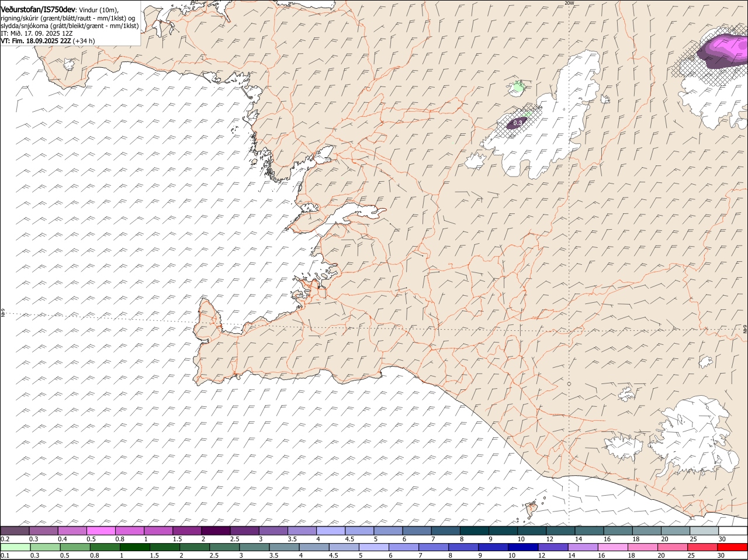Select the dark purple upper swatch at 2
This screenshot has width=748, height=560.
point(216,531)
